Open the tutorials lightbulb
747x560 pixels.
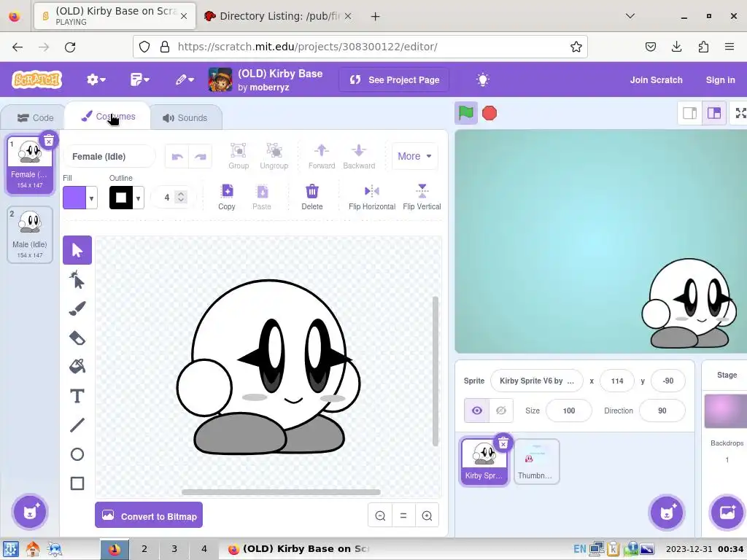pos(483,79)
